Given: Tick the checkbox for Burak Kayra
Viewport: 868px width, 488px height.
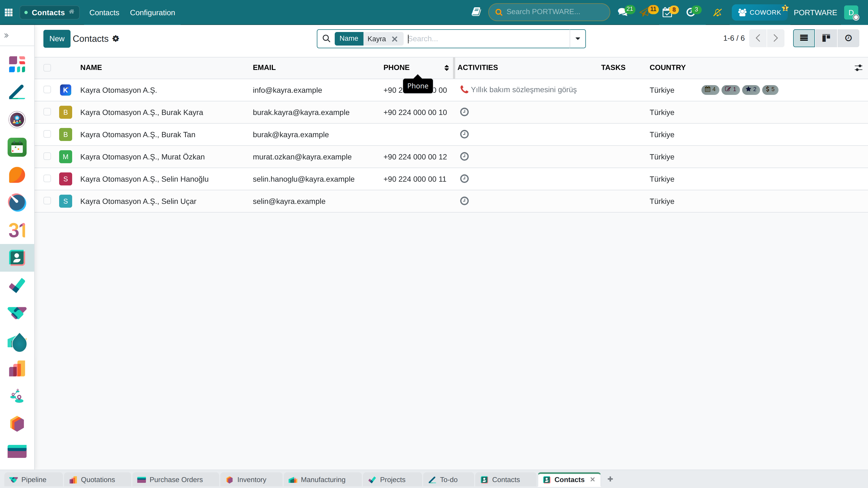Looking at the screenshot, I should (x=47, y=112).
